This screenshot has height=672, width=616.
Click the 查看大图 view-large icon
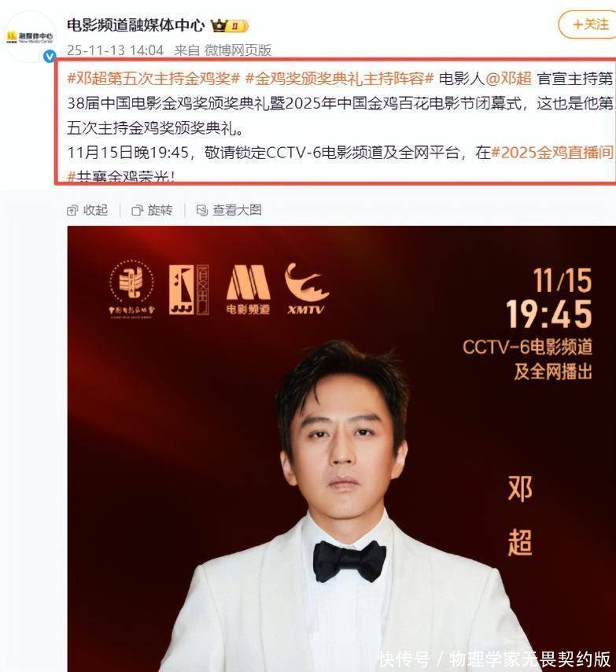pos(201,210)
